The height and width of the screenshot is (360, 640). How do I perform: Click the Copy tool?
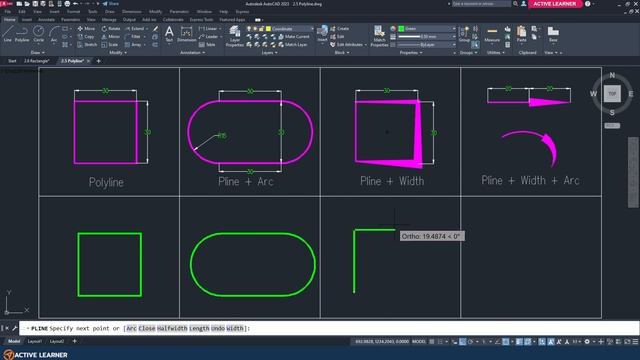click(x=86, y=37)
